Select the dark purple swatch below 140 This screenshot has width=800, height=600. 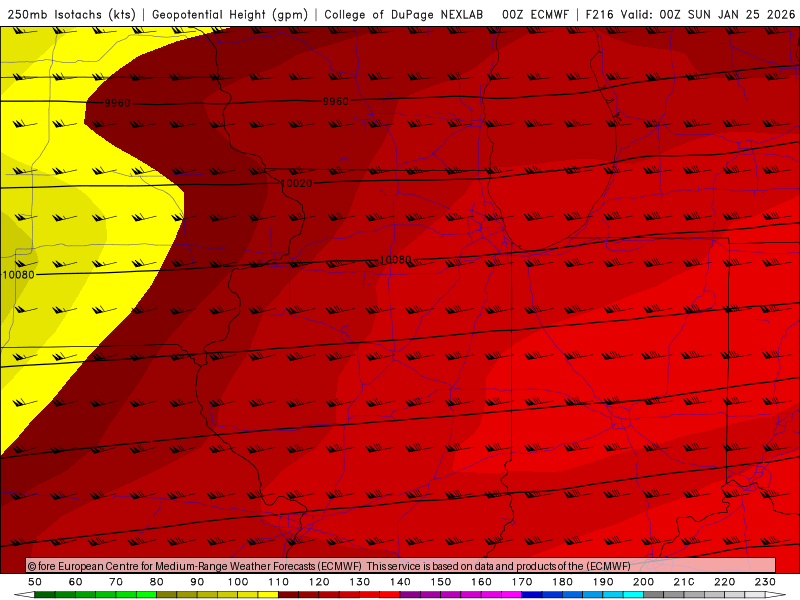pyautogui.click(x=410, y=595)
